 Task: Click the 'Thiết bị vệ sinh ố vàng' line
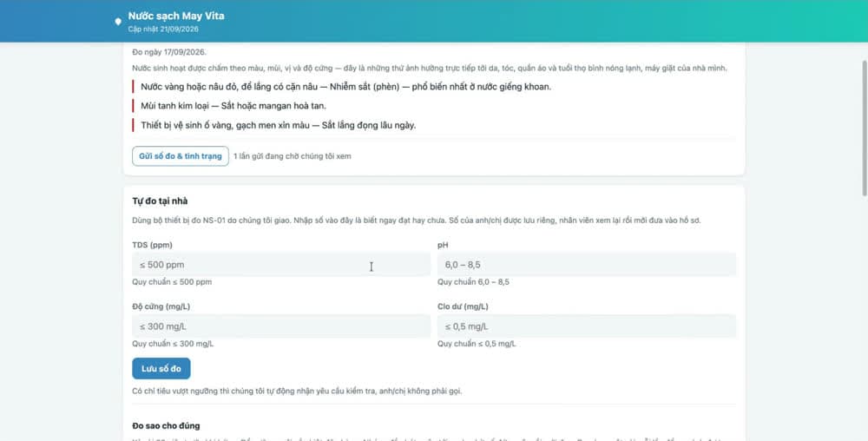(x=278, y=125)
